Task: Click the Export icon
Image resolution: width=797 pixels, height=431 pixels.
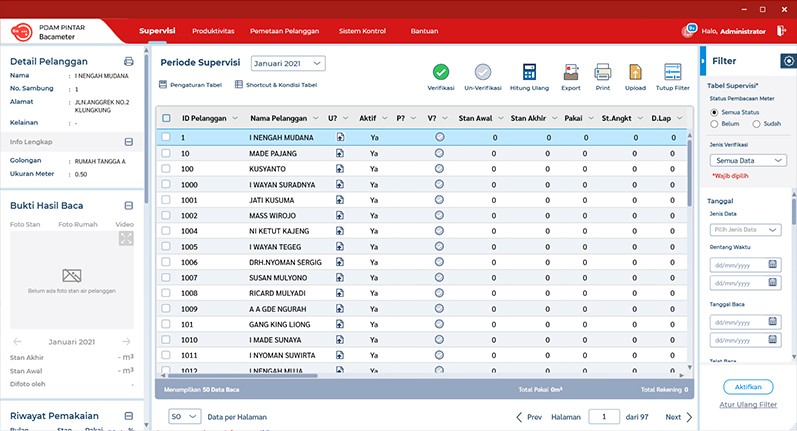Action: point(570,72)
